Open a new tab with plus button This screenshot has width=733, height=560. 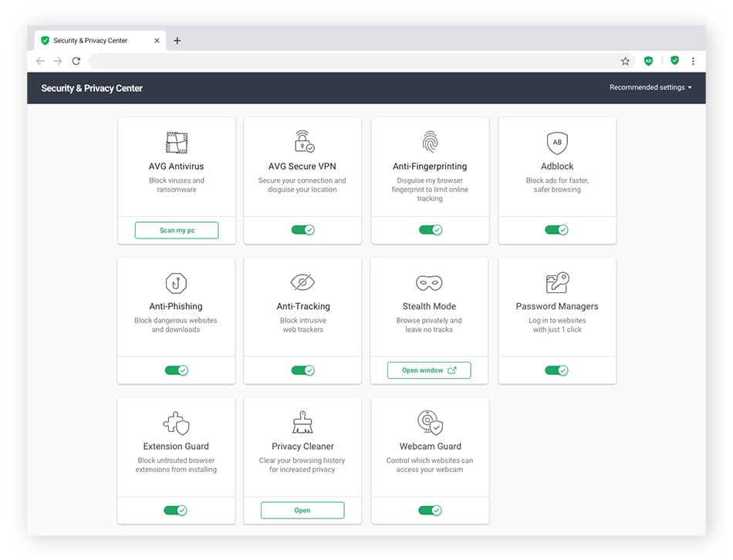pyautogui.click(x=177, y=41)
